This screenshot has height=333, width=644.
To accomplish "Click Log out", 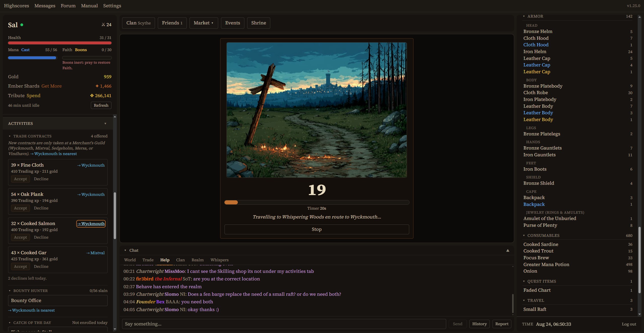I will click(629, 324).
